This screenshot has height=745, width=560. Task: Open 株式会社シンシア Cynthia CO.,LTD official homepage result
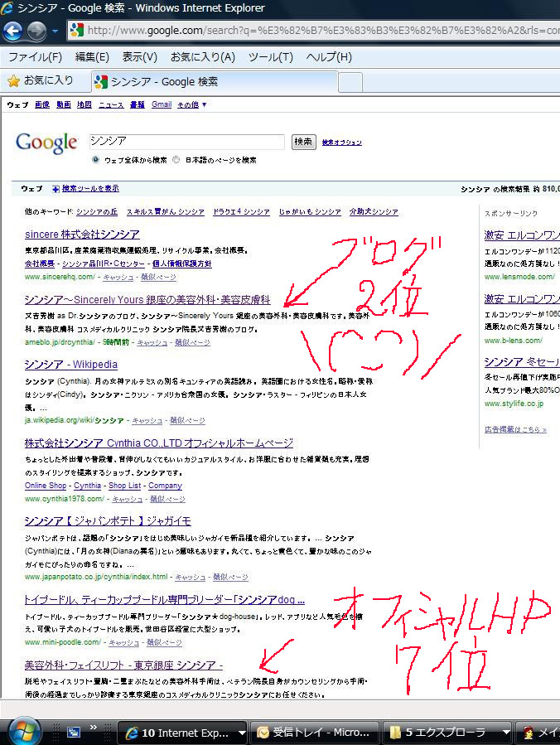(x=159, y=443)
